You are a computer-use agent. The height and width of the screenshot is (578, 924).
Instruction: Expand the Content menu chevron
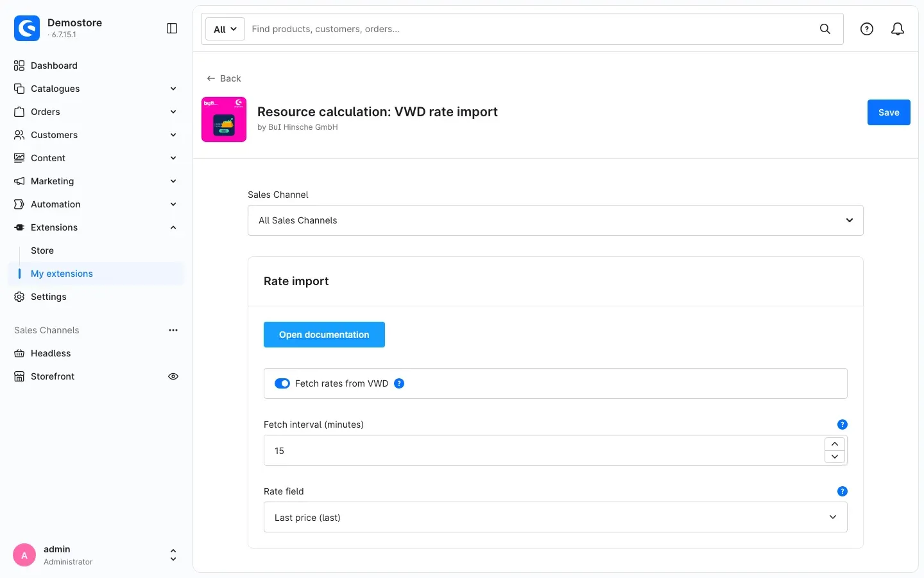pos(173,158)
